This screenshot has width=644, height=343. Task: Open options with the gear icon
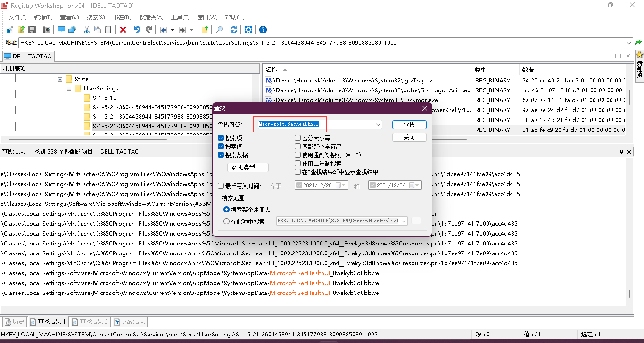click(248, 30)
